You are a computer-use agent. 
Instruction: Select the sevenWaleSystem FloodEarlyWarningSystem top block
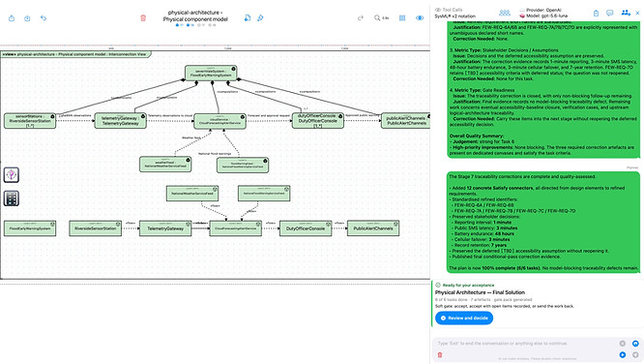point(211,73)
